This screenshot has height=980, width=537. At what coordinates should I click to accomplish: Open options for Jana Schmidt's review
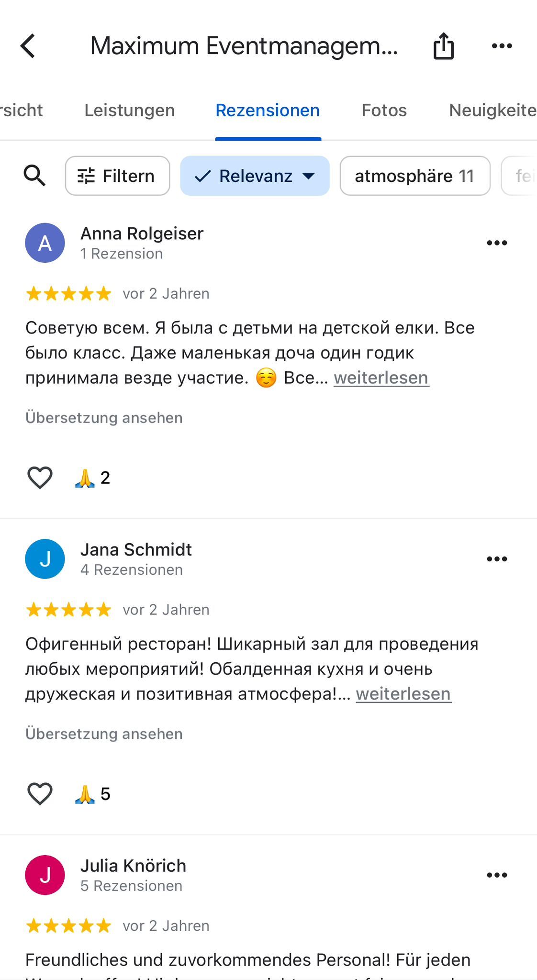point(497,559)
